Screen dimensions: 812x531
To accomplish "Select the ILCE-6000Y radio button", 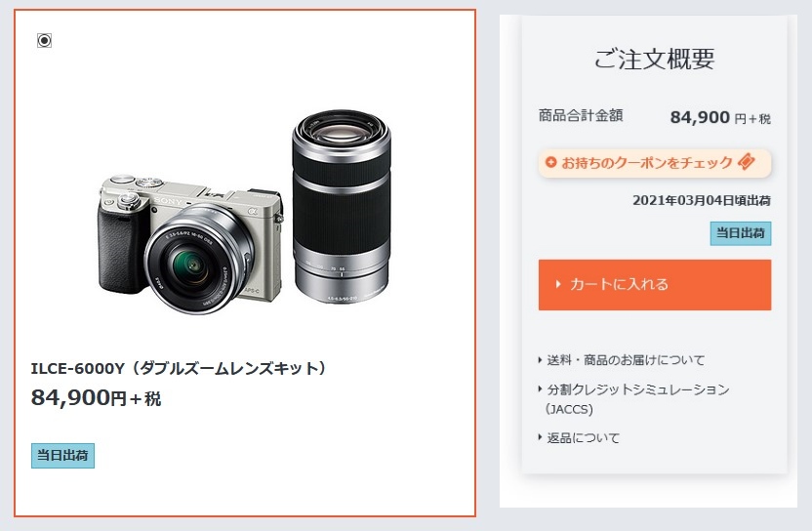I will [45, 40].
